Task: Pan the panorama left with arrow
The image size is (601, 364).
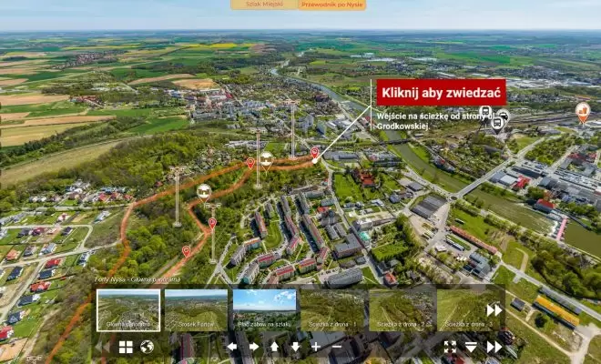Action: [x=231, y=347]
